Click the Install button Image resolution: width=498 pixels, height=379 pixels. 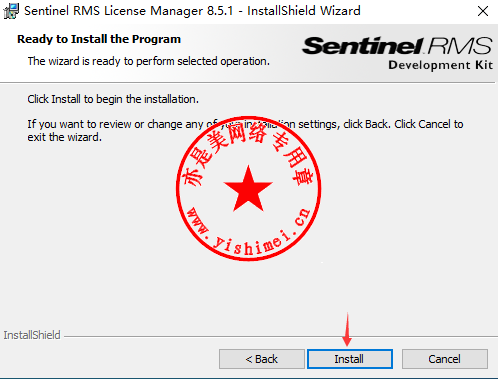350,359
